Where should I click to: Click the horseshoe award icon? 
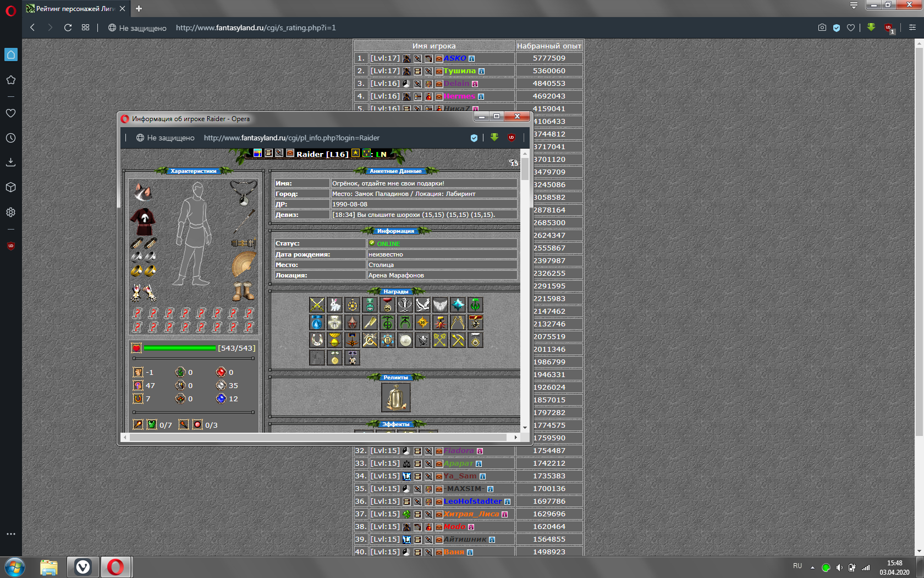tap(317, 340)
